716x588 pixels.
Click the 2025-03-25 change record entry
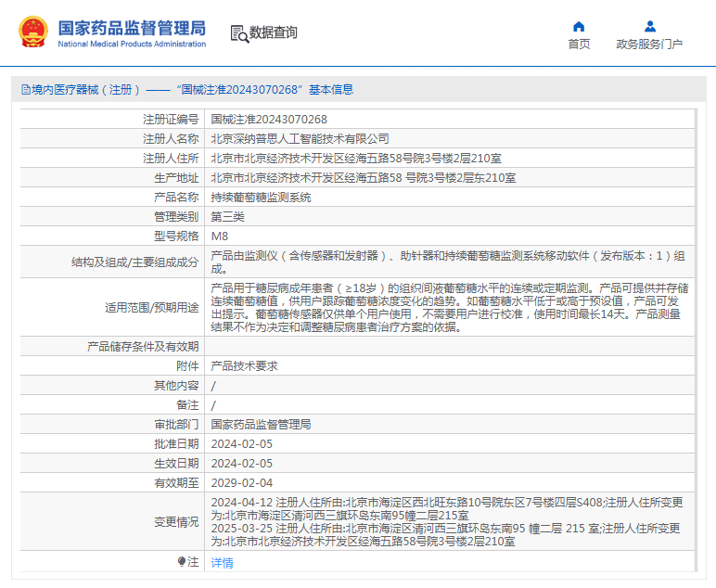pyautogui.click(x=446, y=534)
